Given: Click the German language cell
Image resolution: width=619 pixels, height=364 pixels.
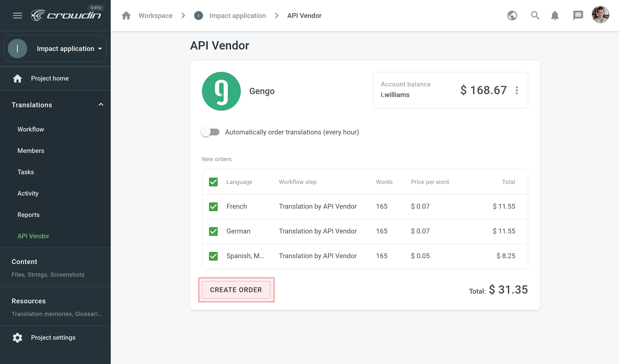Looking at the screenshot, I should [238, 231].
